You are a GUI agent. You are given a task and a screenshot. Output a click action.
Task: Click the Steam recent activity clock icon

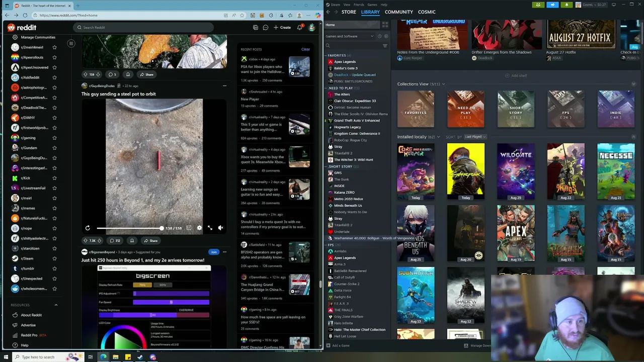(x=380, y=36)
